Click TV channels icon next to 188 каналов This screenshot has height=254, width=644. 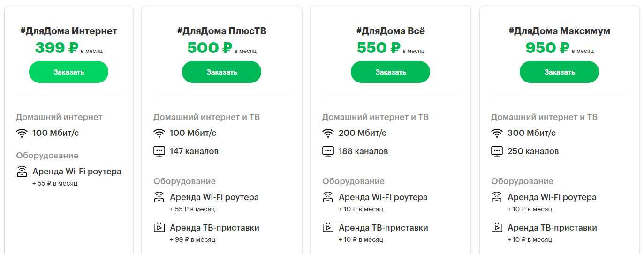[x=328, y=151]
